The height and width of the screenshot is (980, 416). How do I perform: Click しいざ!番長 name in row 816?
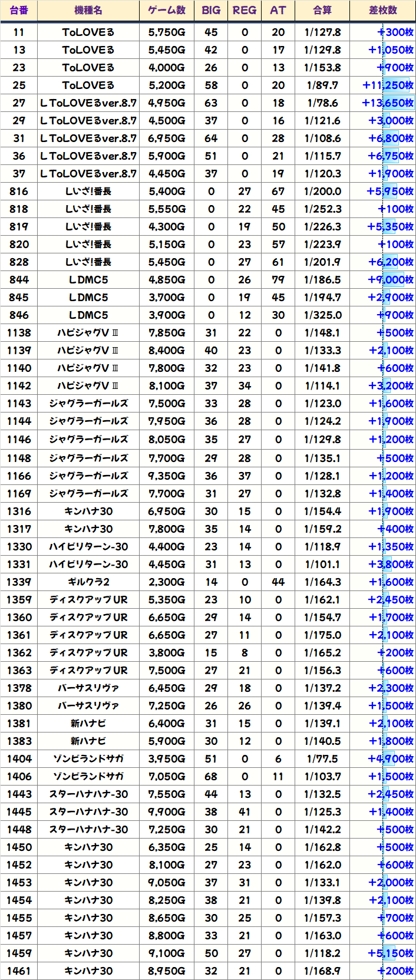pos(88,192)
